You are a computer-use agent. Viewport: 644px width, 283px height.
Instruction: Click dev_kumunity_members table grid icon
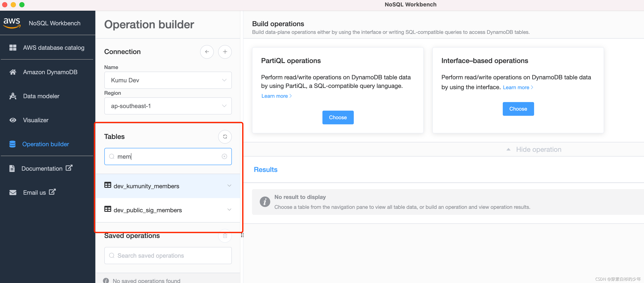(x=108, y=185)
